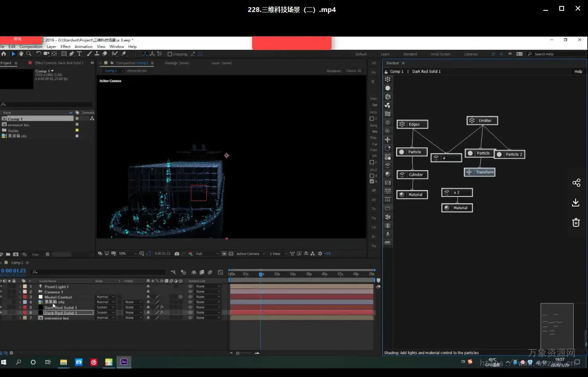
Task: Click the Help button in Stardust panel
Action: [578, 72]
